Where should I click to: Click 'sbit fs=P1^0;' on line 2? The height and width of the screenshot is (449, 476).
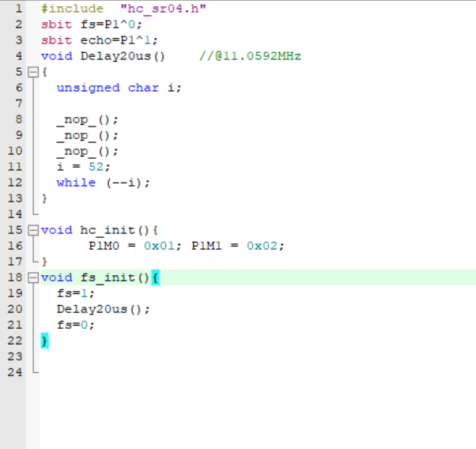click(92, 25)
